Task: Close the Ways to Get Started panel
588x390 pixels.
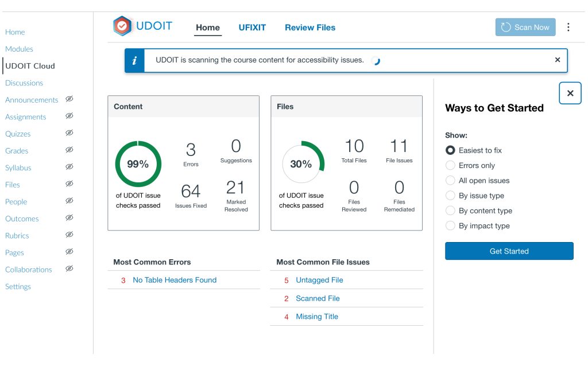Action: click(570, 93)
